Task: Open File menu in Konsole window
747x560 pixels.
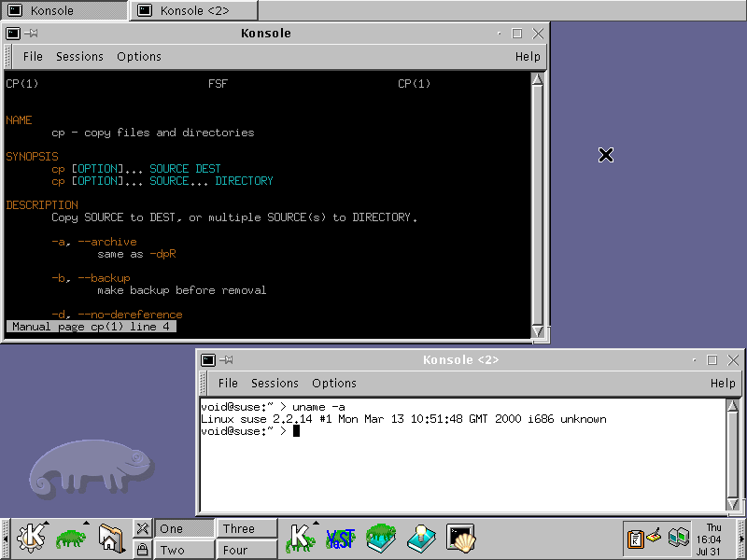Action: click(x=33, y=56)
